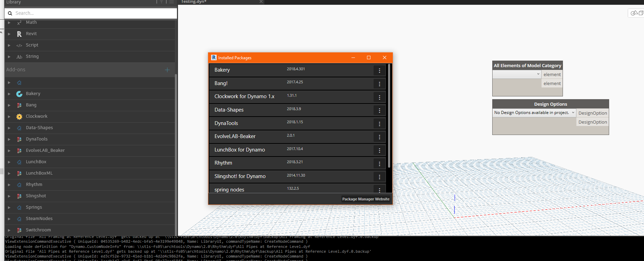644x261 pixels.
Task: Expand the Data-Shapes add-on category
Action: 9,128
